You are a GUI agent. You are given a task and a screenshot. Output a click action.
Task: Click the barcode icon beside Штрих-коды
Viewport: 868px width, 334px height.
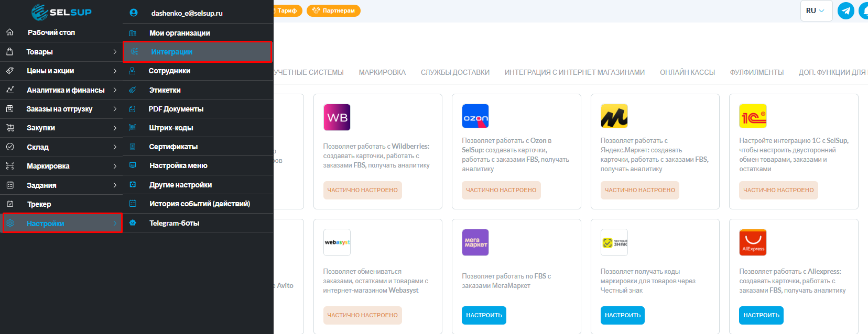(x=133, y=128)
